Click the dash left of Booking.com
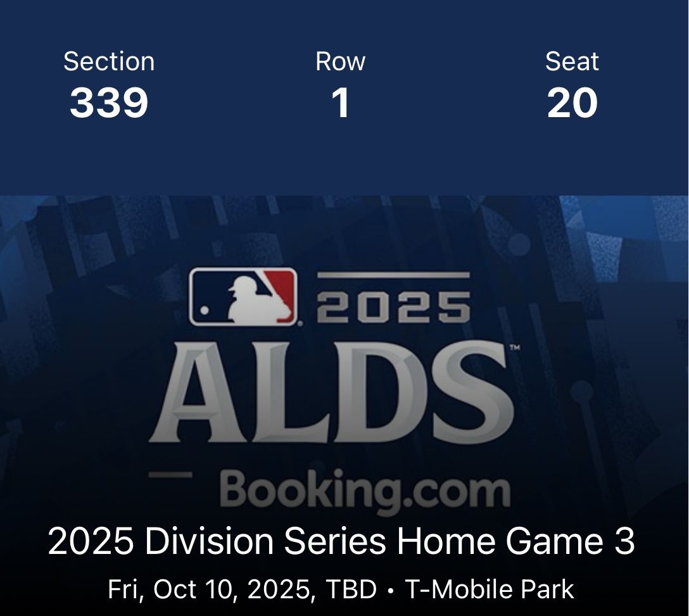The height and width of the screenshot is (616, 689). point(170,474)
